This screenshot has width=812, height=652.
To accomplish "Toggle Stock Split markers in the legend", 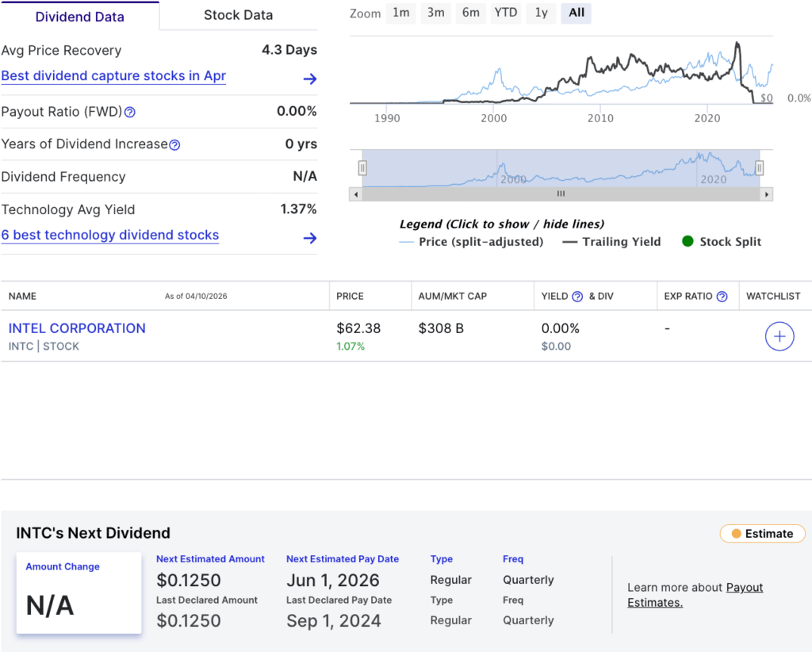I will [722, 242].
